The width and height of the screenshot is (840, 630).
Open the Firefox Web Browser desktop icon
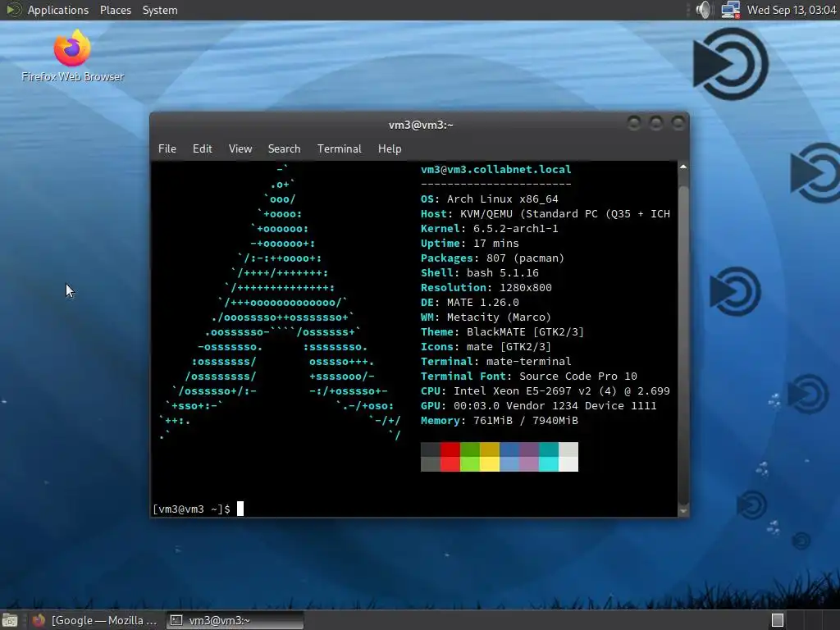[72, 56]
